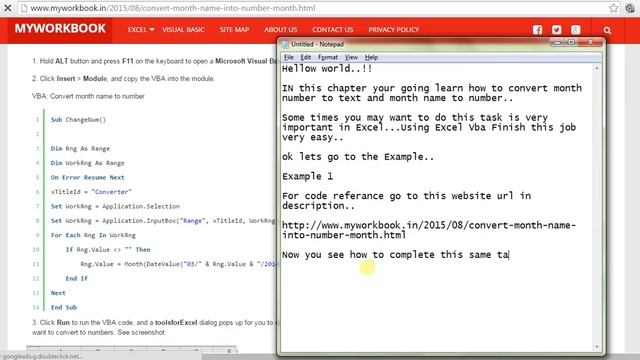
Task: Close the Notepad window
Action: pos(590,42)
